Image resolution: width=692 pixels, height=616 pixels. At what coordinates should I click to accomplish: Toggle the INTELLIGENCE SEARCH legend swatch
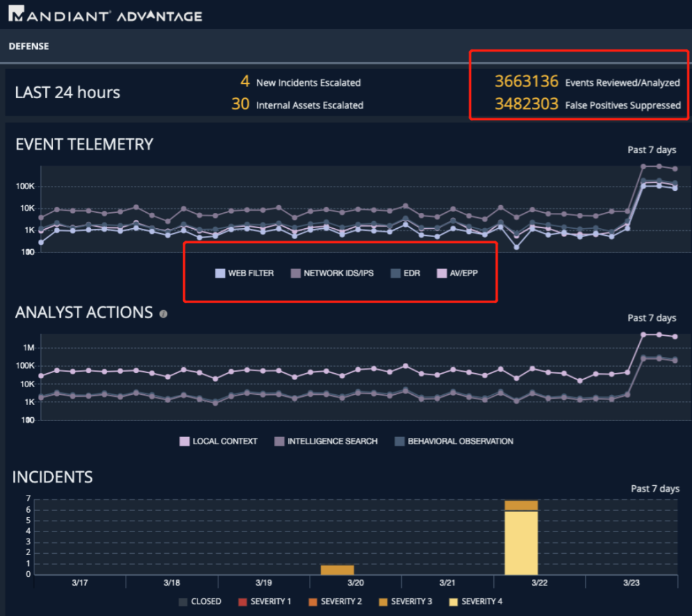click(x=279, y=441)
